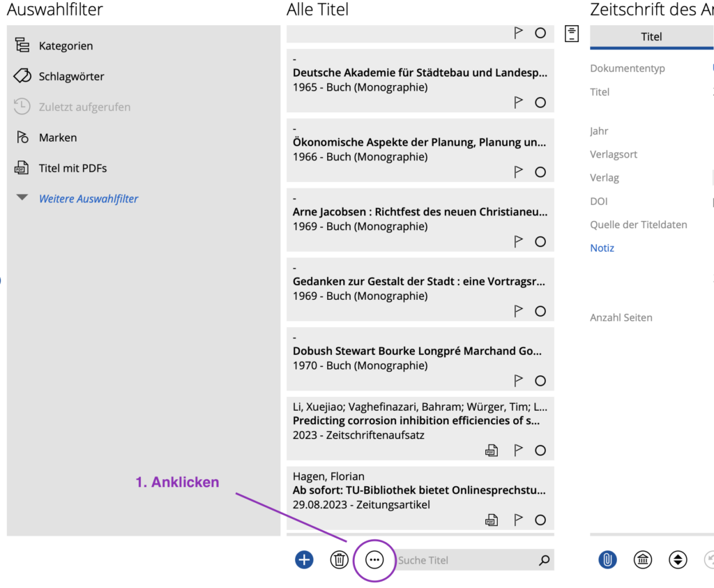Click the library building icon

pyautogui.click(x=642, y=560)
